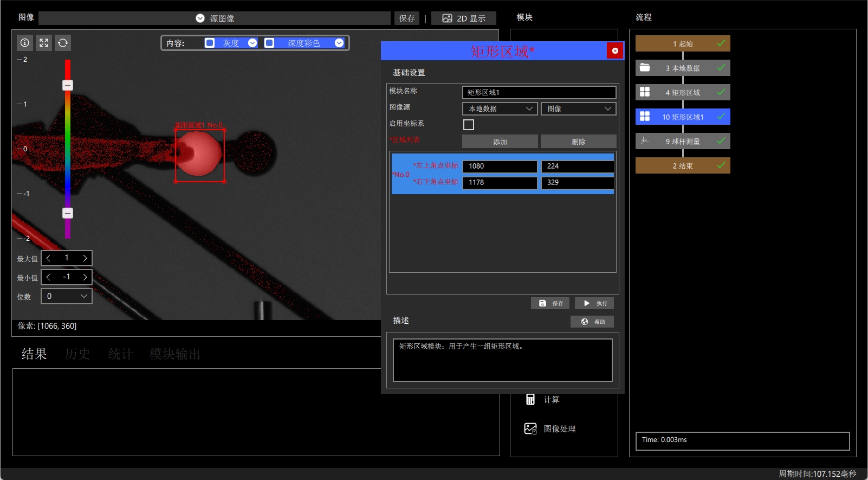The height and width of the screenshot is (480, 868).
Task: Click the disk icon on 保存 button
Action: pos(542,303)
